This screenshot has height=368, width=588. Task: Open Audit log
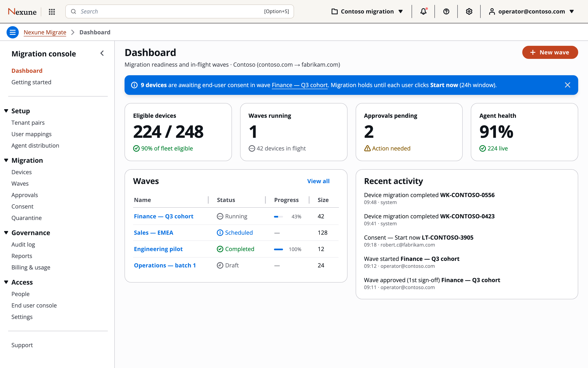23,244
